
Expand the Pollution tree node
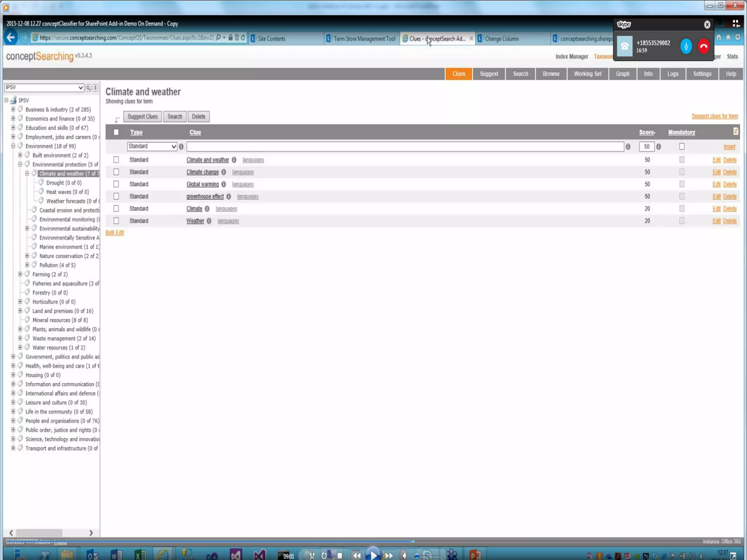(27, 265)
